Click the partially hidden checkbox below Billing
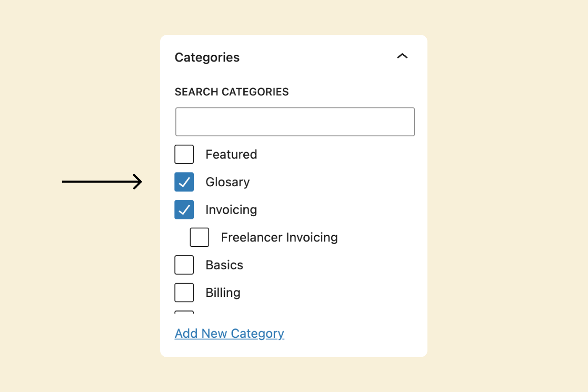588x392 pixels. [184, 312]
